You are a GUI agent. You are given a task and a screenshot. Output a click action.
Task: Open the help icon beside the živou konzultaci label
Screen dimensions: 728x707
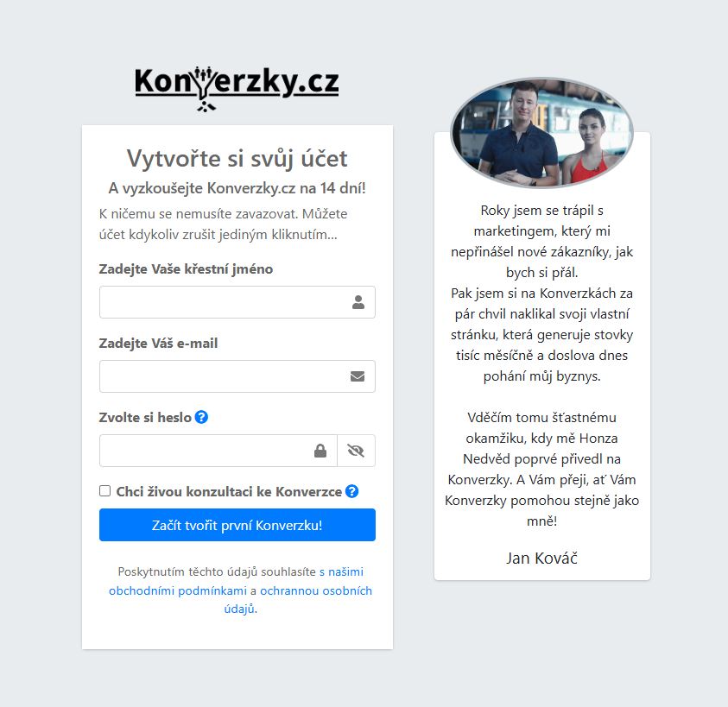pos(352,491)
